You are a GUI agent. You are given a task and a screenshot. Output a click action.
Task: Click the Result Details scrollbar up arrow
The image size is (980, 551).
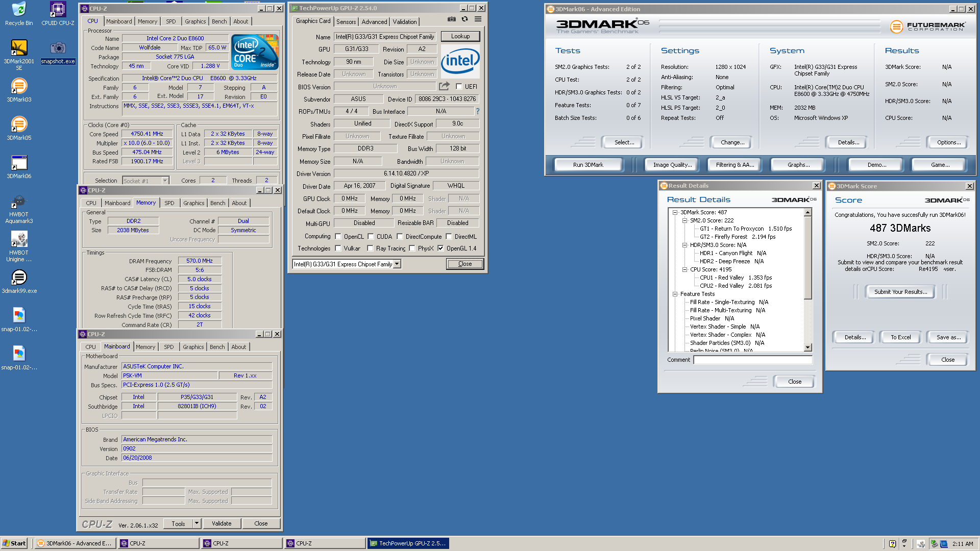(x=808, y=212)
